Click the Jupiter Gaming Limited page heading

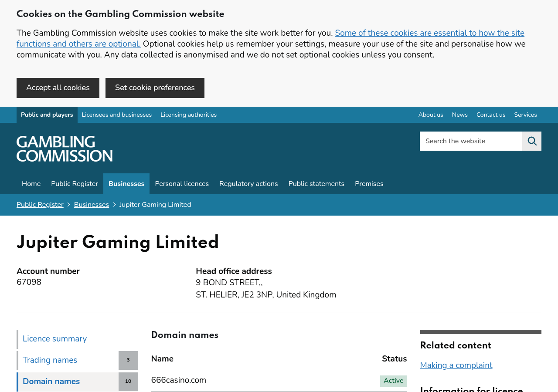tap(118, 243)
